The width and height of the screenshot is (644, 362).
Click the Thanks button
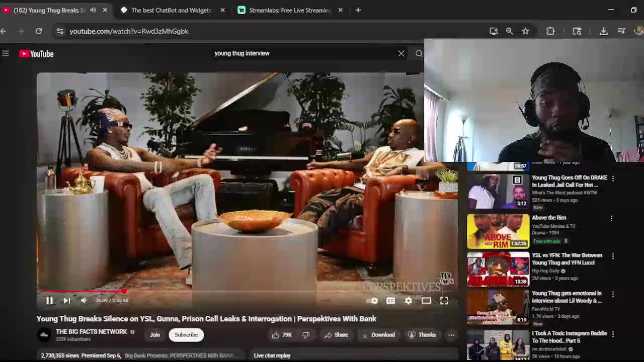pyautogui.click(x=422, y=335)
